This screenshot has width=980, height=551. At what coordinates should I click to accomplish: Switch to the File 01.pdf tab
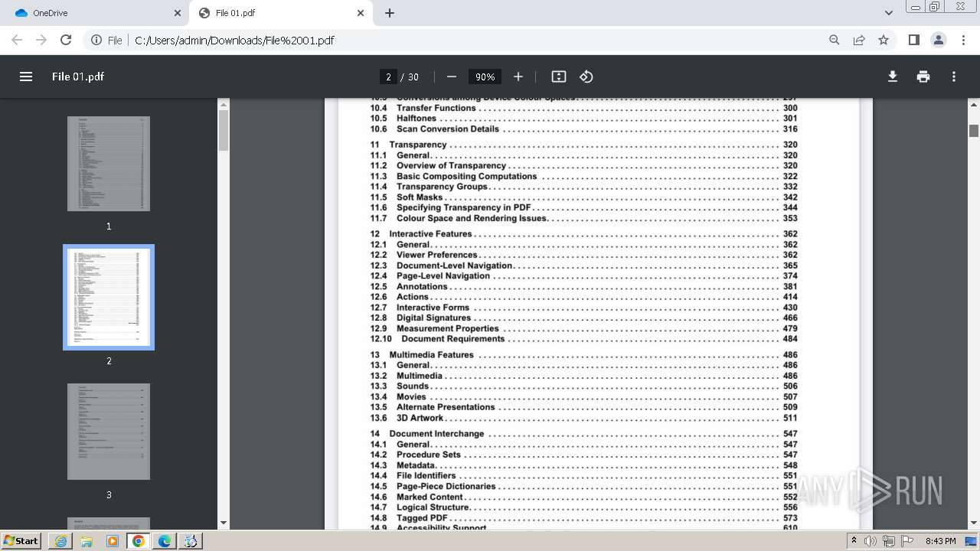click(x=281, y=13)
